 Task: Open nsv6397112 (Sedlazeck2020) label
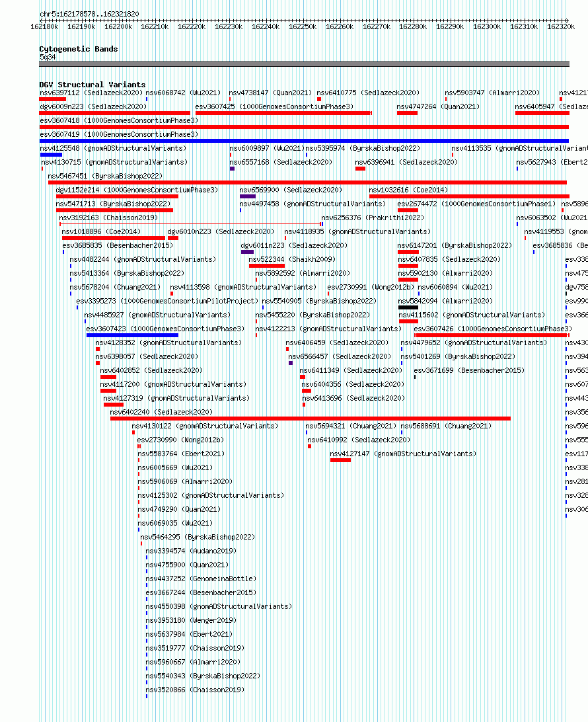[91, 93]
